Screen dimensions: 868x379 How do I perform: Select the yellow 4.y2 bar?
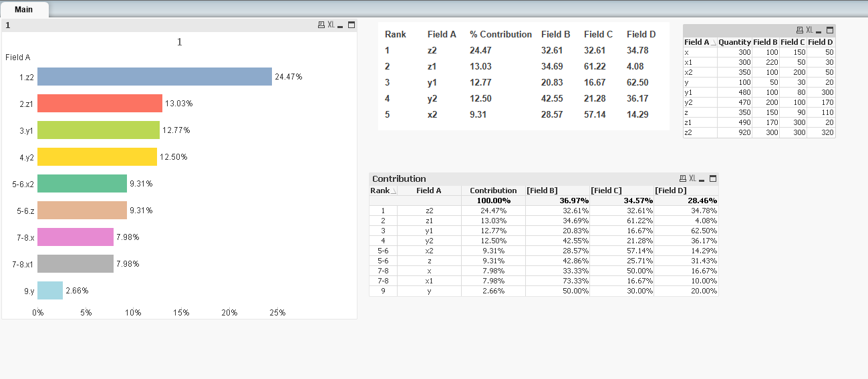click(97, 157)
